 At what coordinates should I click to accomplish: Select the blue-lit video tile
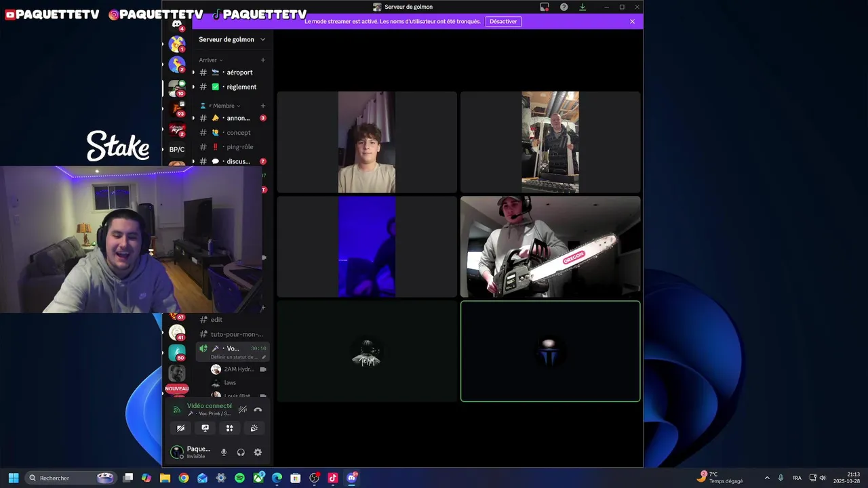(x=367, y=247)
